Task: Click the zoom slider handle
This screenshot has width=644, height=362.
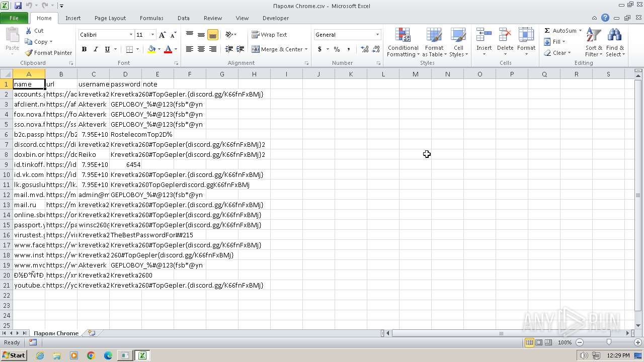Action: click(609, 342)
